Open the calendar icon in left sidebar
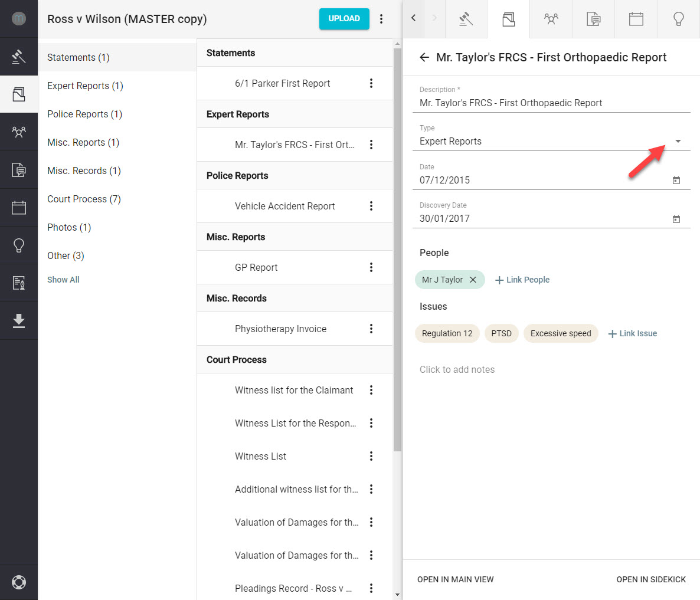This screenshot has width=700, height=600. [18, 208]
